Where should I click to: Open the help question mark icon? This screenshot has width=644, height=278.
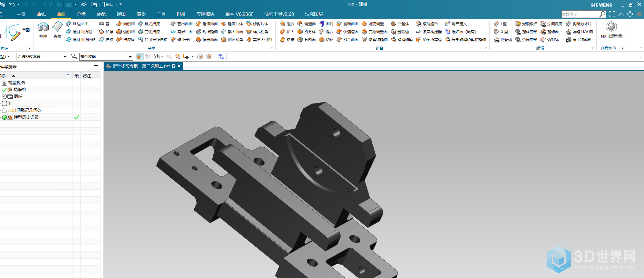[x=630, y=14]
